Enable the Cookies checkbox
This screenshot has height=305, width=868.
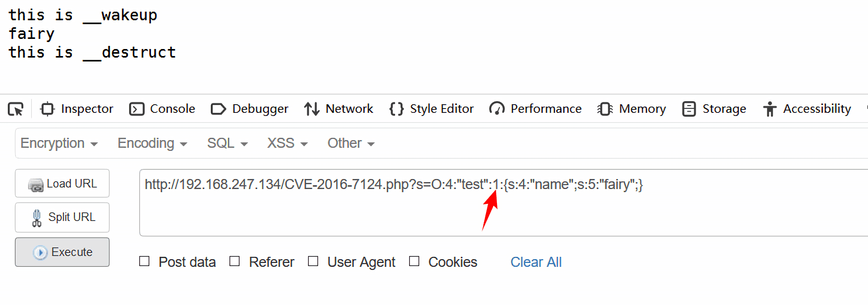click(414, 261)
